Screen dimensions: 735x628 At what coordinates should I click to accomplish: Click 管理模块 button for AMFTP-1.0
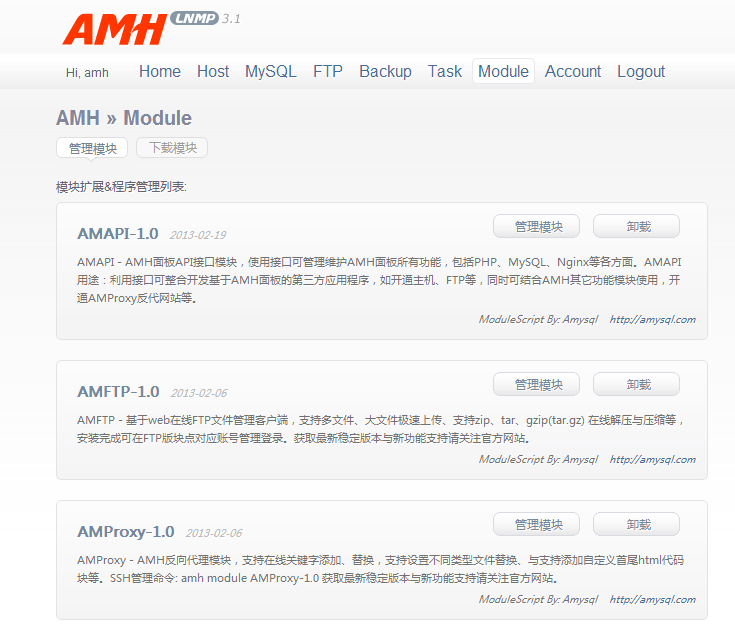(x=536, y=385)
